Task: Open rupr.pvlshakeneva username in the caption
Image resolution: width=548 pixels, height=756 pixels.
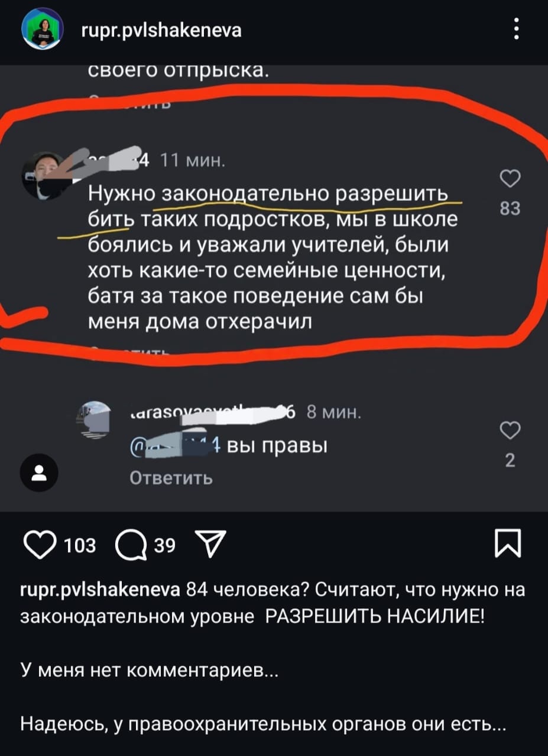Action: tap(100, 591)
